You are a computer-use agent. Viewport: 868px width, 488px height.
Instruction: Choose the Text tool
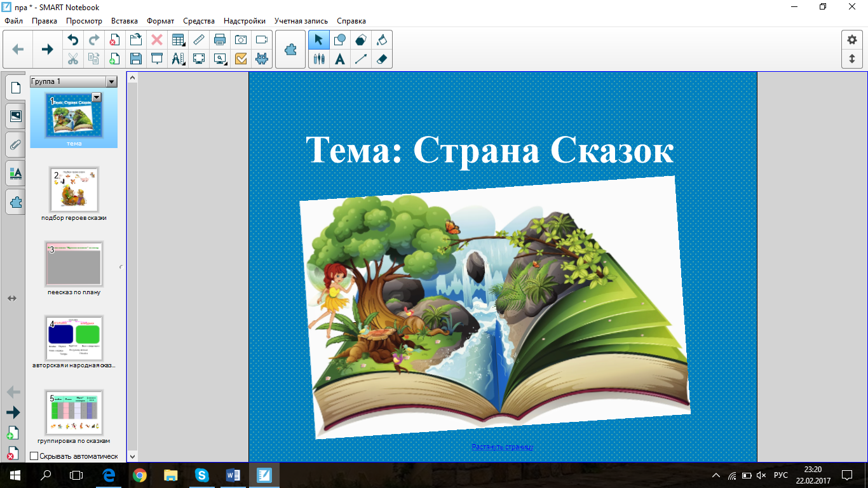(x=340, y=59)
